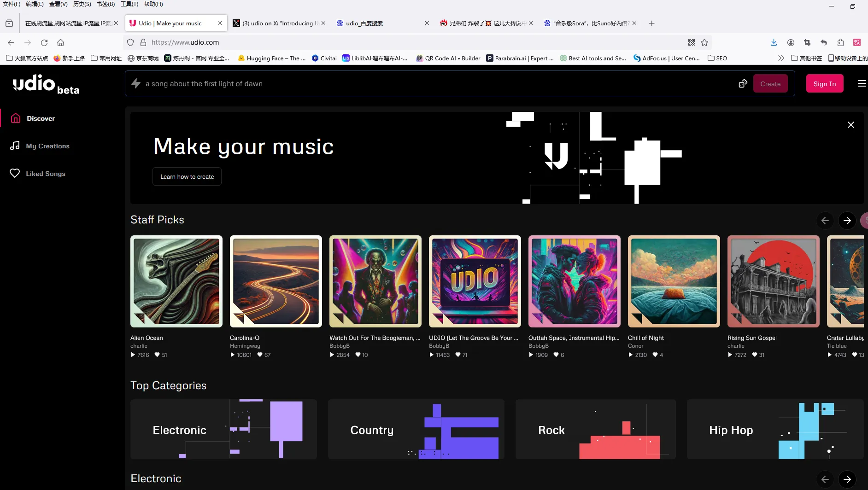Click the dice randomize prompt icon

(x=743, y=84)
